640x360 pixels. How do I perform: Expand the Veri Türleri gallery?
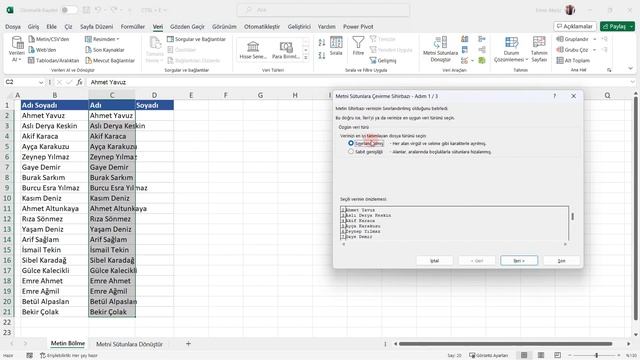click(306, 58)
